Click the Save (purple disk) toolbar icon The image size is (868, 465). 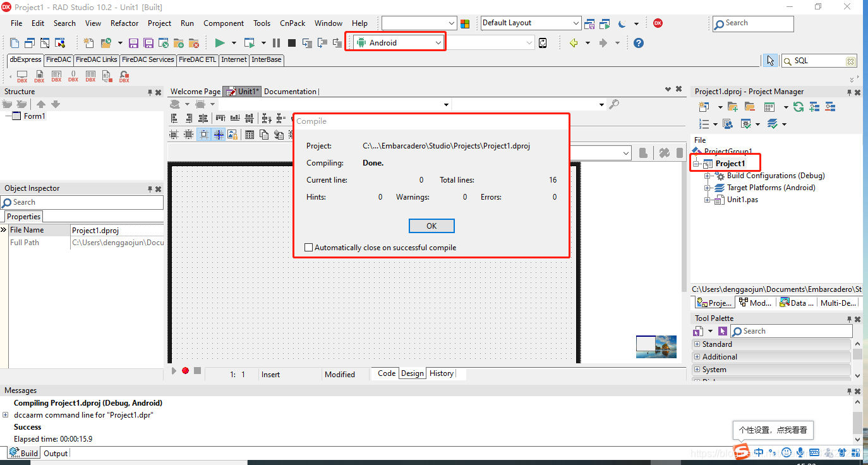click(133, 43)
